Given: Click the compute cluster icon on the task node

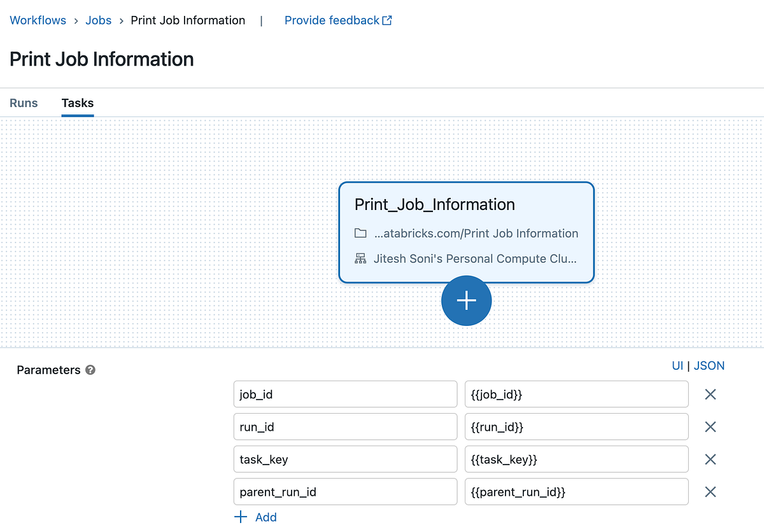Looking at the screenshot, I should [360, 258].
